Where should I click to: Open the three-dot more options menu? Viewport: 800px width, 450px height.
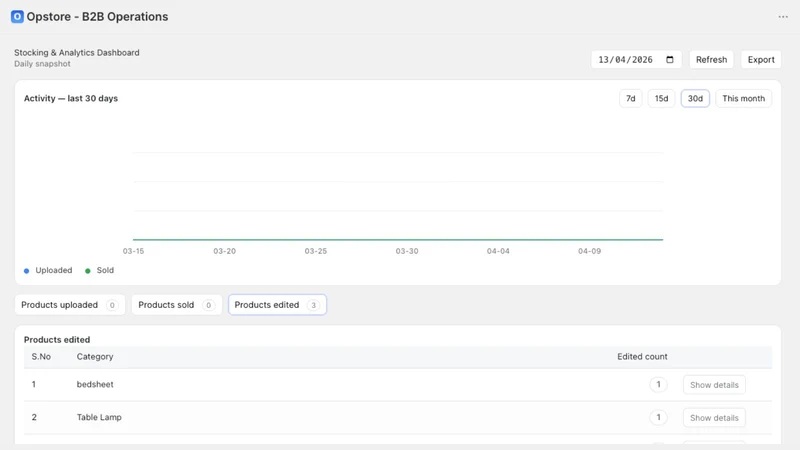783,17
